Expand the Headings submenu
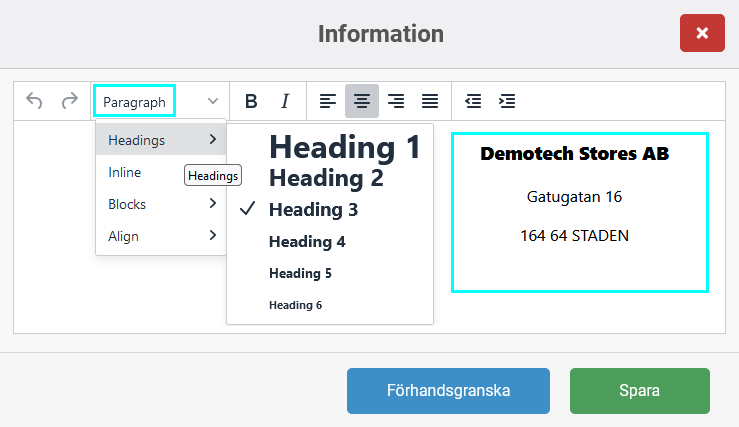Viewport: 739px width, 427px height. pos(161,140)
